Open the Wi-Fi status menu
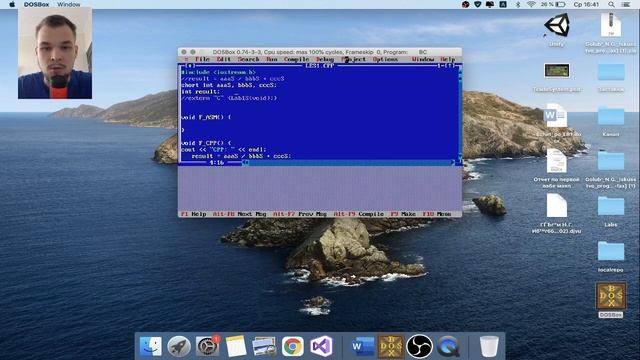Screen dimensions: 640x360 (x=531, y=4)
